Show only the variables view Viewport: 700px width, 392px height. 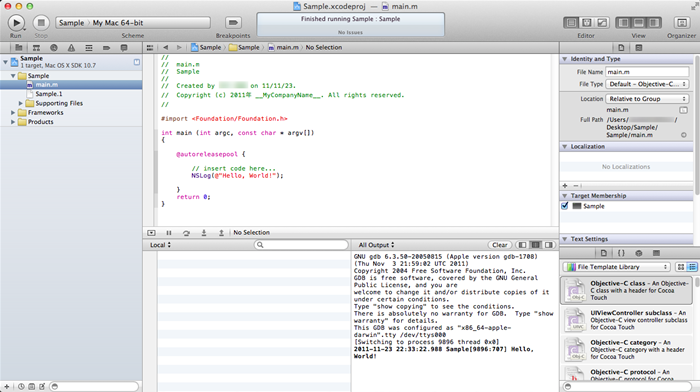pos(522,245)
